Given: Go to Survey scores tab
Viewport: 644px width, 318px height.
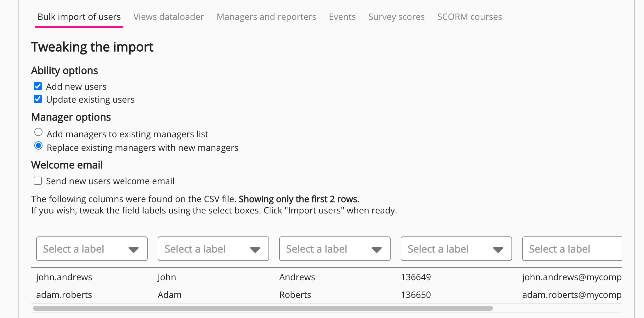Looking at the screenshot, I should 396,17.
